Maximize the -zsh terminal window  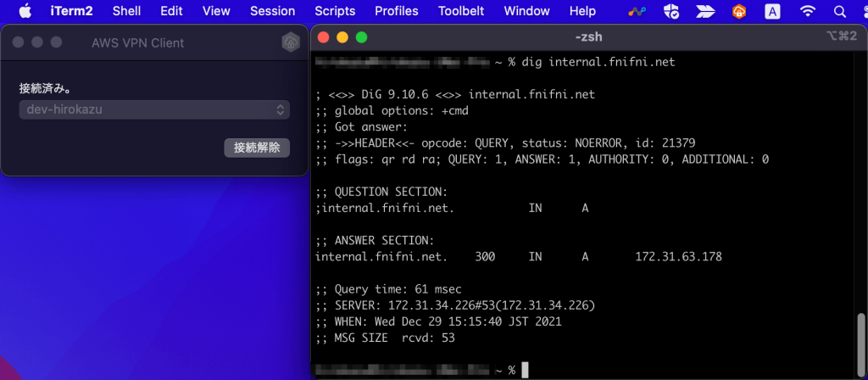361,37
